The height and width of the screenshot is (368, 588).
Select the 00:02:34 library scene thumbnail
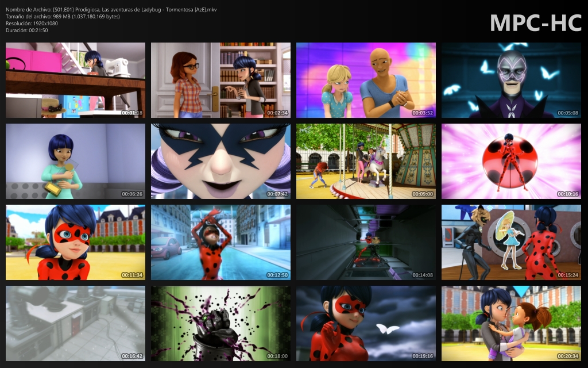pos(220,80)
